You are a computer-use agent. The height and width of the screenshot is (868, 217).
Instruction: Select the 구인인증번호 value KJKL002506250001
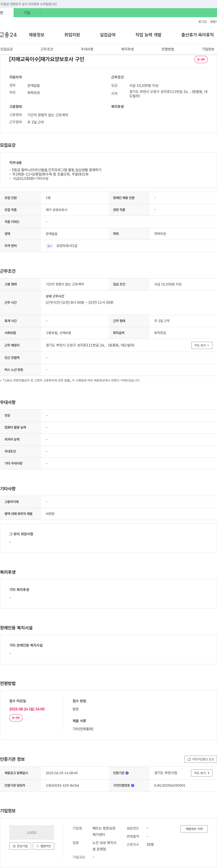[170, 785]
